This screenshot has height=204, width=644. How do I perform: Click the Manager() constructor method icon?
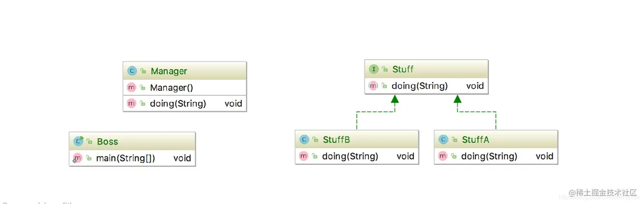point(132,88)
